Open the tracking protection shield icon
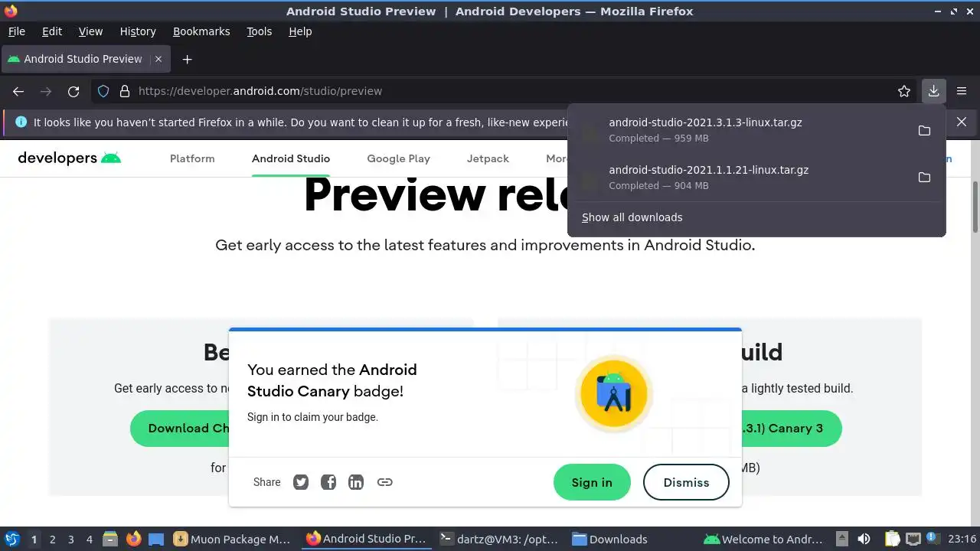Image resolution: width=980 pixels, height=551 pixels. click(103, 91)
